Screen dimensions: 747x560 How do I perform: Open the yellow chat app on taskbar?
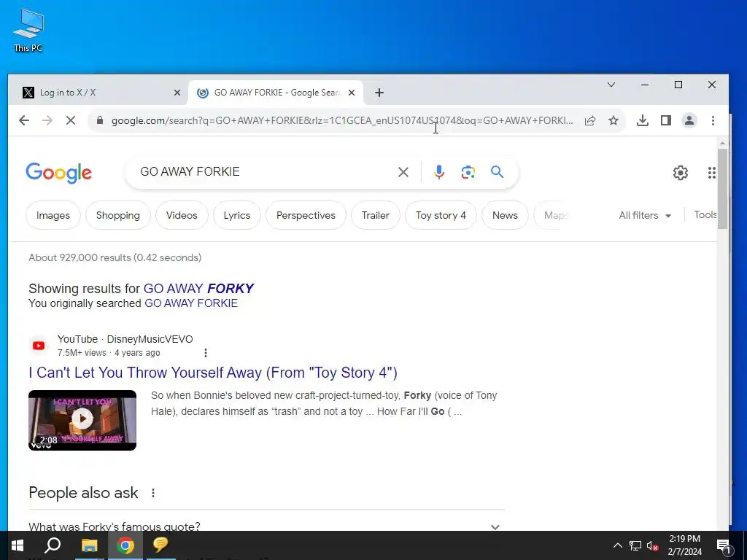pyautogui.click(x=160, y=545)
